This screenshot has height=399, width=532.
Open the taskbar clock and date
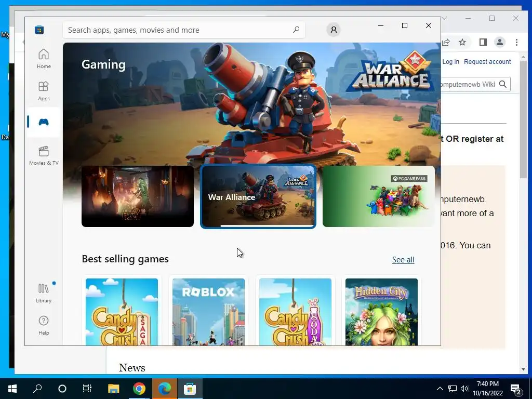pos(487,389)
